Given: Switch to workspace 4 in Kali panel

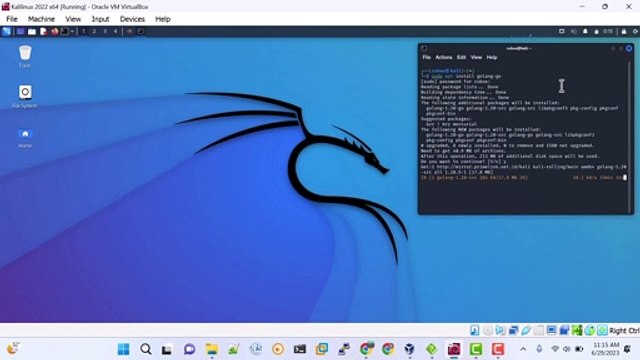Looking at the screenshot, I should [116, 31].
